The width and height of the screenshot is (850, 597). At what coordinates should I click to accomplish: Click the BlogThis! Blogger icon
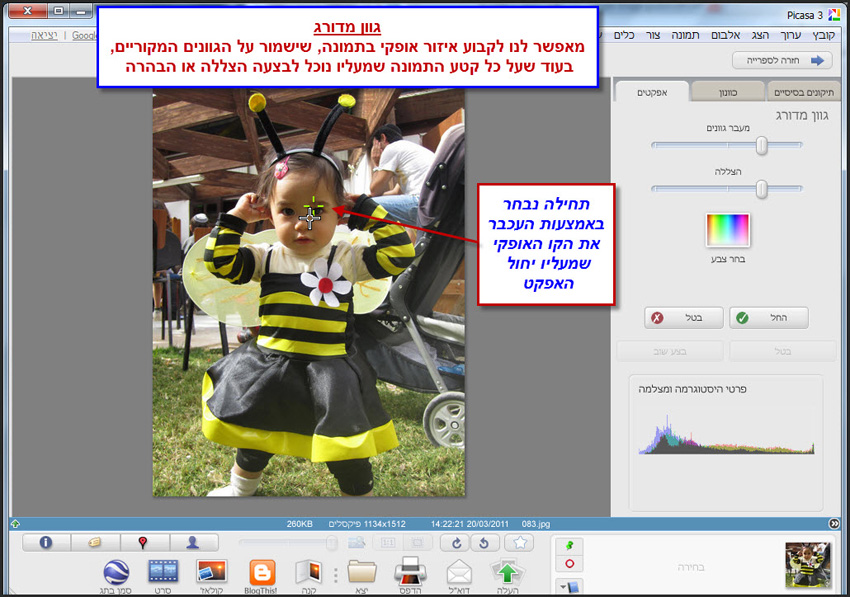coord(262,572)
